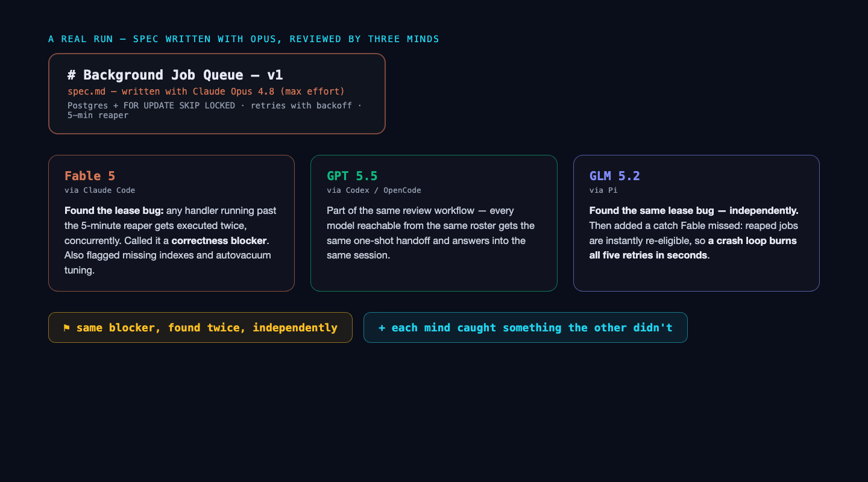Select the '# Background Job Queue — v1' title
Screen dimensions: 868x482
click(175, 75)
